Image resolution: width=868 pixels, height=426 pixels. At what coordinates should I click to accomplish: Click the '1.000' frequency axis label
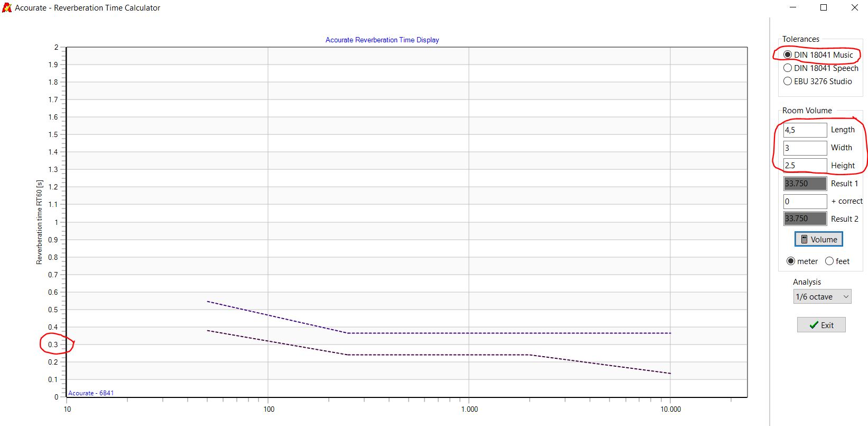tap(469, 409)
